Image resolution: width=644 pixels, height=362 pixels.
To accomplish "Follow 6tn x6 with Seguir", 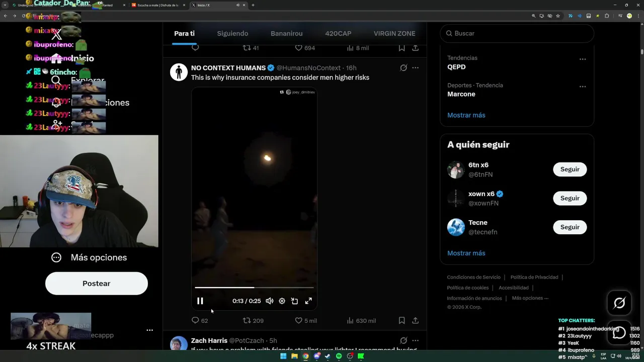I will point(570,169).
